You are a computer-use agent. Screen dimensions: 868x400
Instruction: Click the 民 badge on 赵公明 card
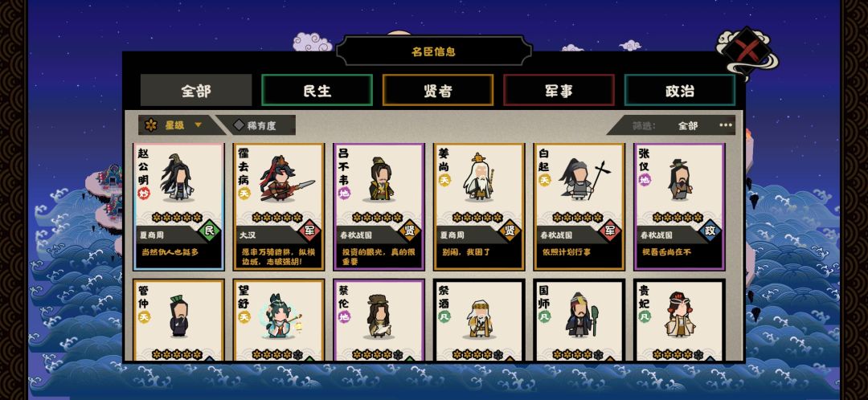click(209, 231)
